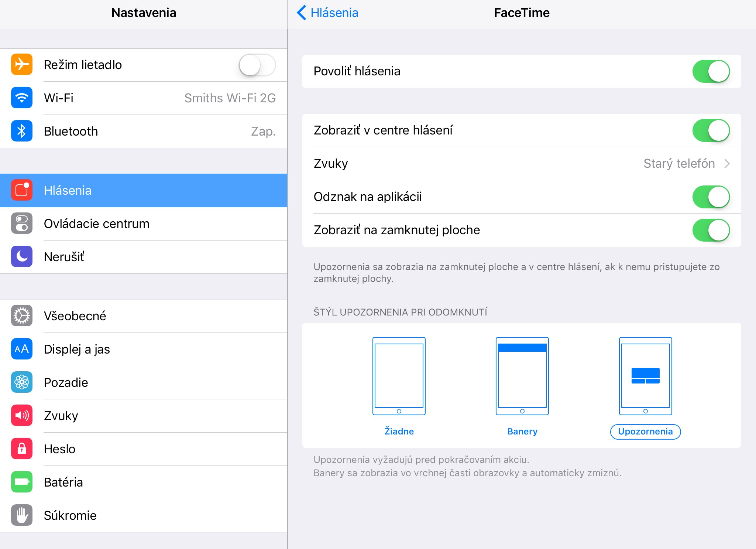Tap the Režim lietadlo label
756x549 pixels.
pos(83,65)
